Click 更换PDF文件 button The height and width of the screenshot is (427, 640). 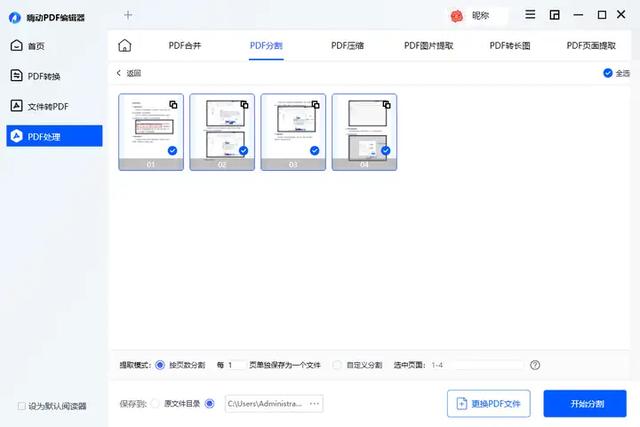click(x=489, y=403)
